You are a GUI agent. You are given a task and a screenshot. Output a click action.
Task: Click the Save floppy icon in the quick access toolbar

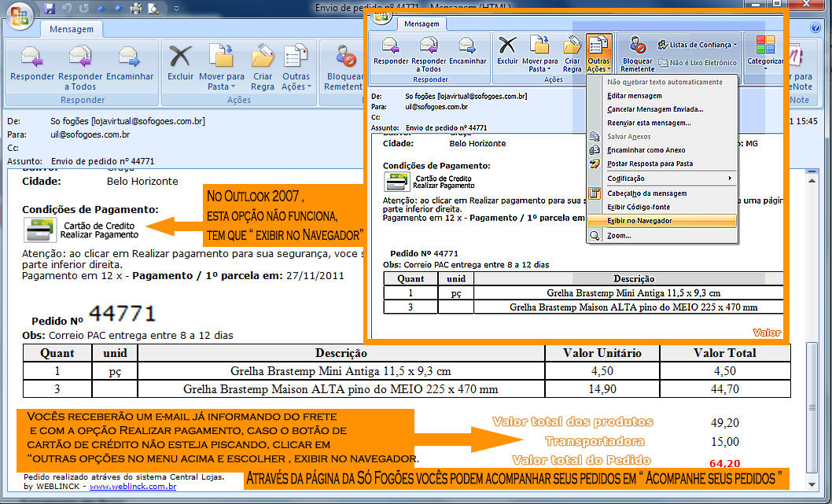pyautogui.click(x=50, y=9)
